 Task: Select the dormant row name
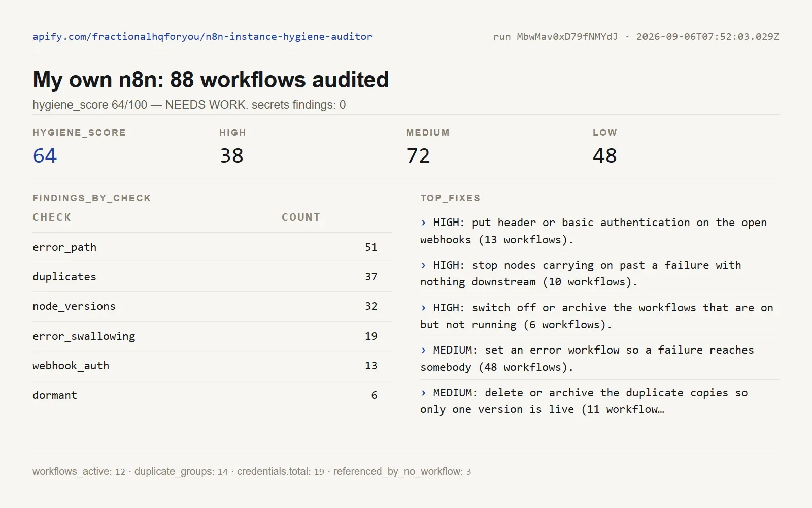pyautogui.click(x=55, y=395)
